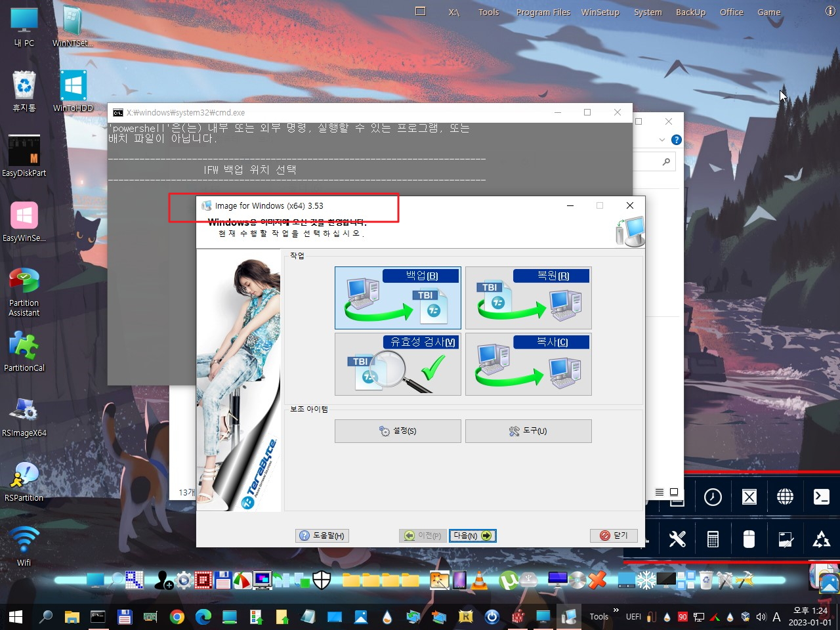Open the 내 PC desktop icon
Image resolution: width=840 pixels, height=630 pixels.
point(24,28)
